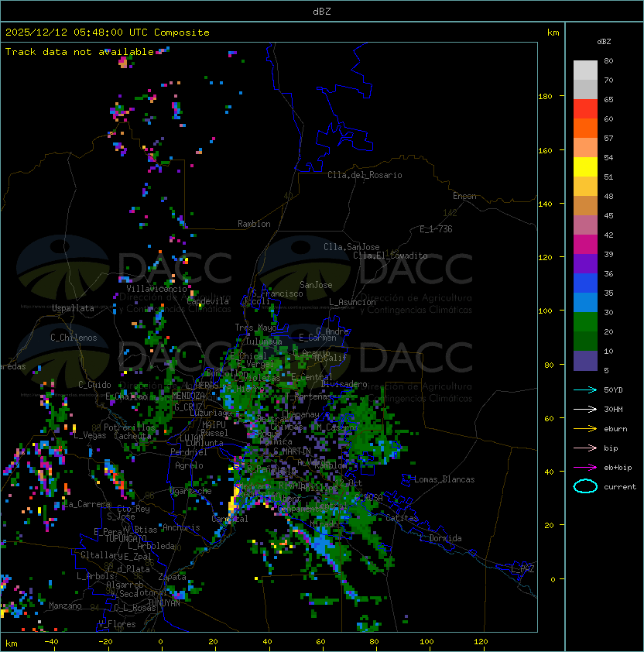Screen dimensions: 644x652
Task: Click the 'TUPUNGATO' map label
Action: click(125, 538)
